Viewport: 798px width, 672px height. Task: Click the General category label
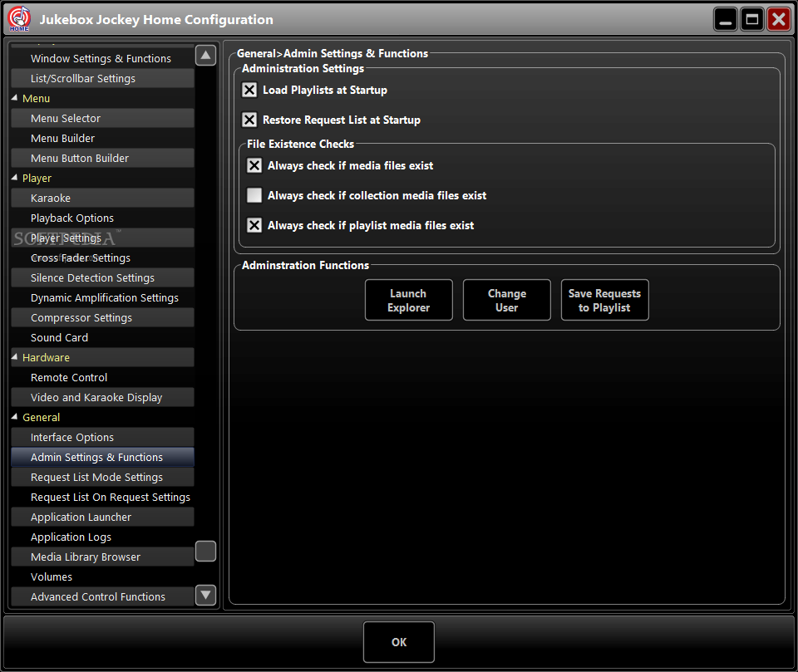click(x=42, y=417)
